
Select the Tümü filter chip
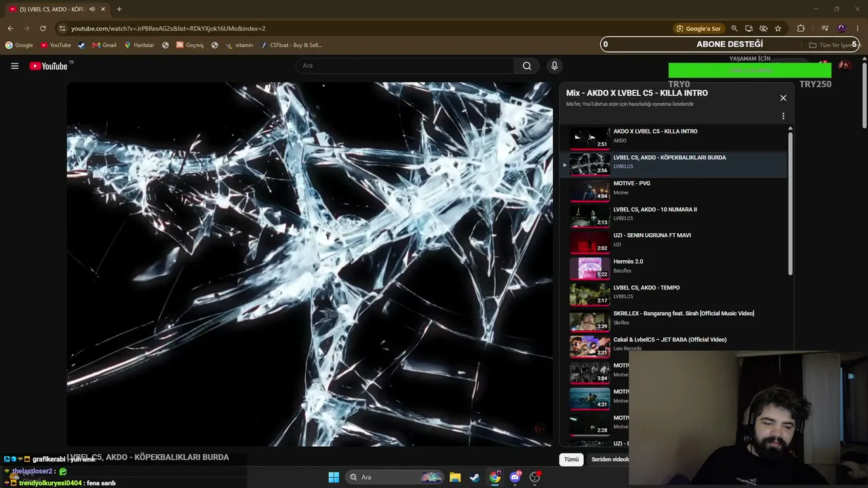click(572, 460)
